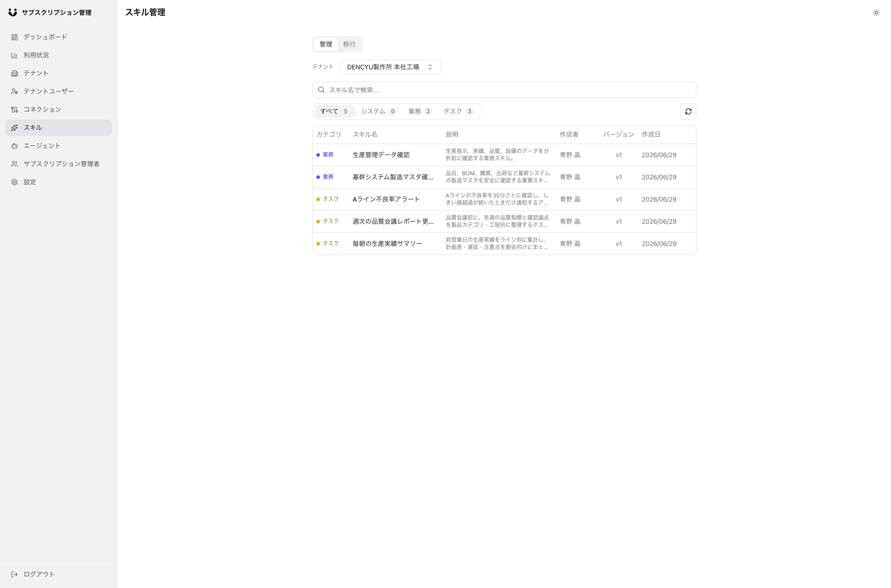Click サブスクリプション管理 header title
The width and height of the screenshot is (891, 588).
57,13
